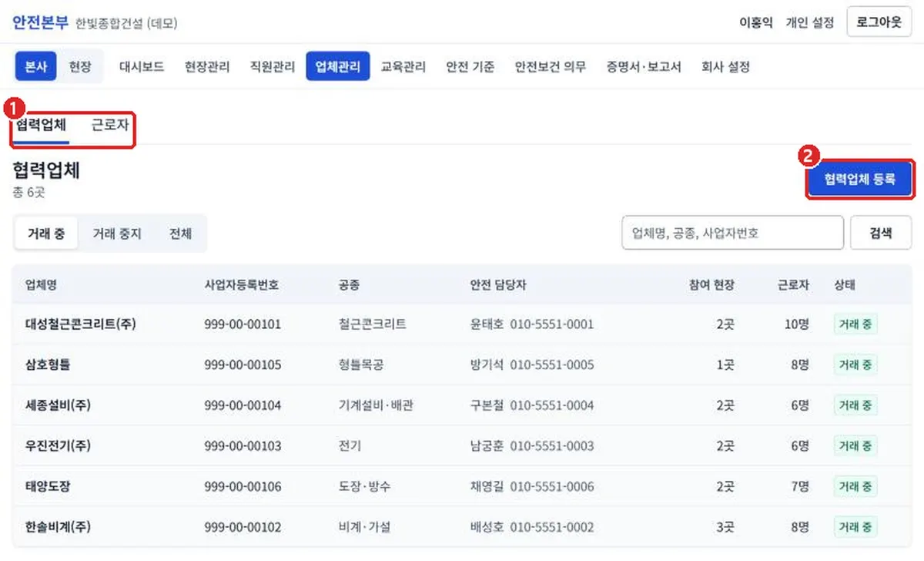Screen dimensions: 924x561
Task: Click the 업체명 column header
Action: pos(41,285)
